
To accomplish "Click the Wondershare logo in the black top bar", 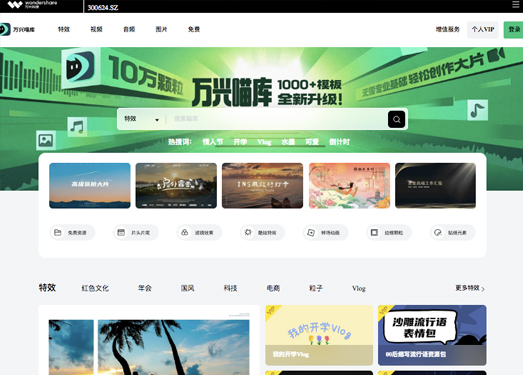I will [x=32, y=4].
